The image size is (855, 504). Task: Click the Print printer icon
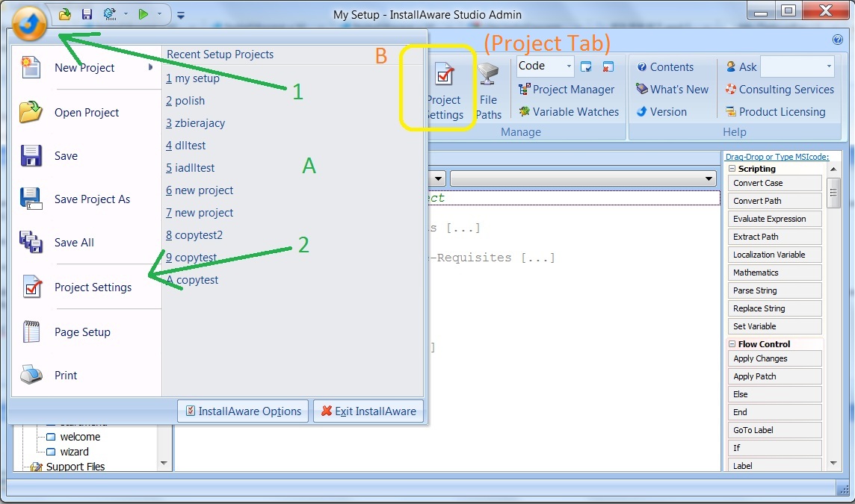pos(31,376)
